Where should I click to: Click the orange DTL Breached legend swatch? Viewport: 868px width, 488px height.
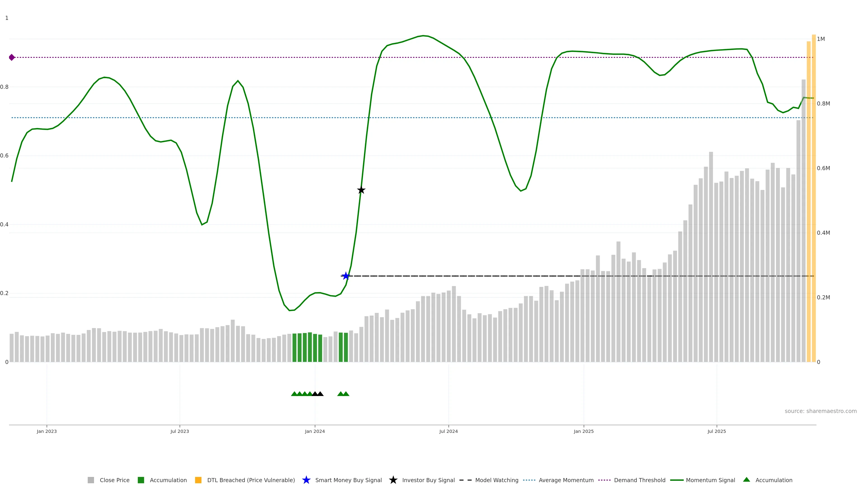click(198, 480)
